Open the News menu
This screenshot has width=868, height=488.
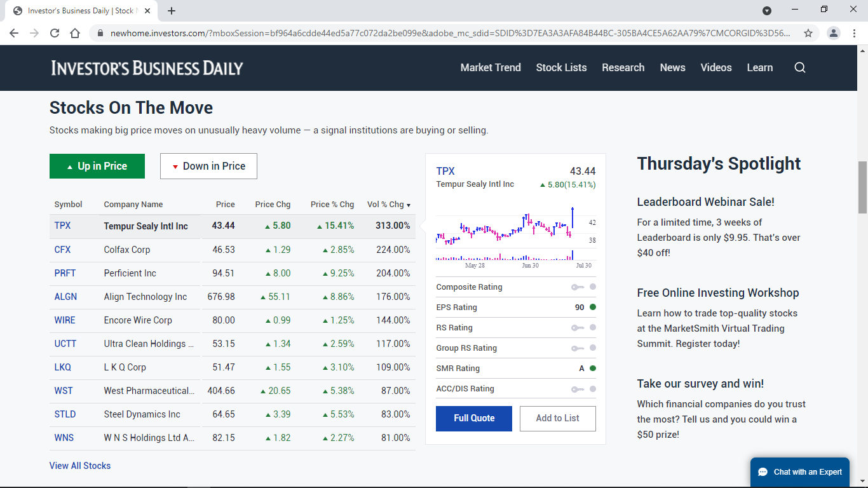pyautogui.click(x=672, y=67)
